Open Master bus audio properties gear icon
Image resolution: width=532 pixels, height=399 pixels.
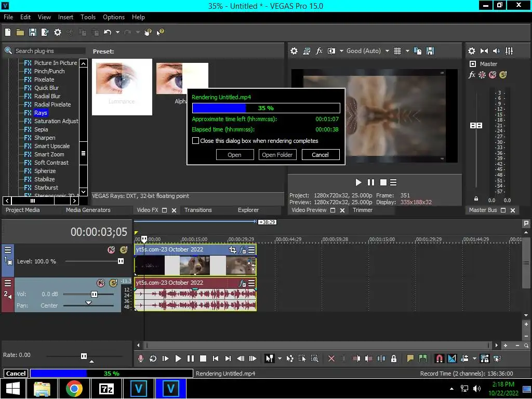click(472, 51)
